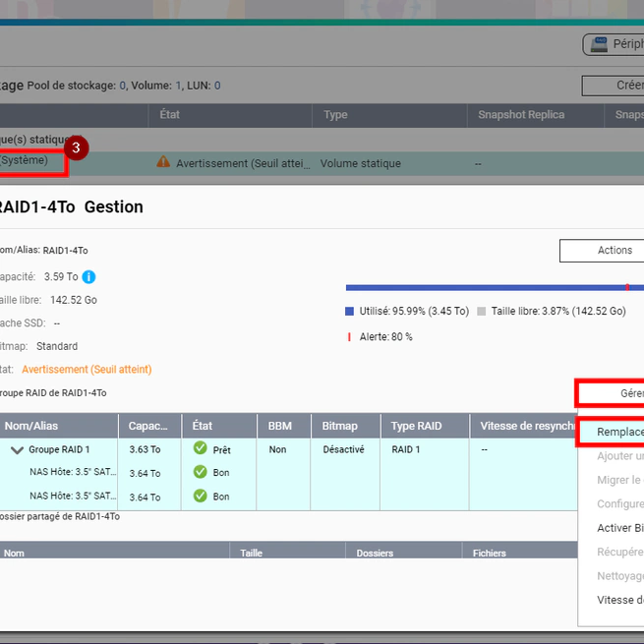Select the Groupe RAID 1 row label
Viewport: 644px width, 644px height.
pyautogui.click(x=59, y=449)
